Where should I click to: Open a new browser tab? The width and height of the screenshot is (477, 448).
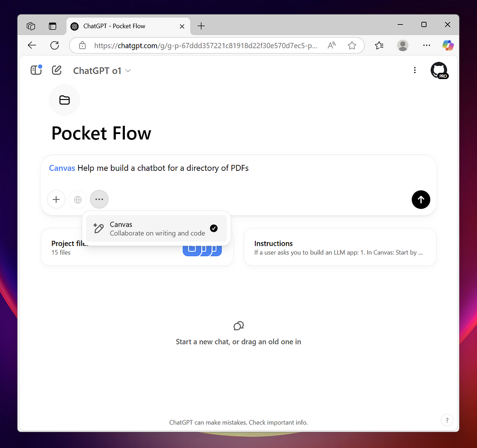pos(201,26)
